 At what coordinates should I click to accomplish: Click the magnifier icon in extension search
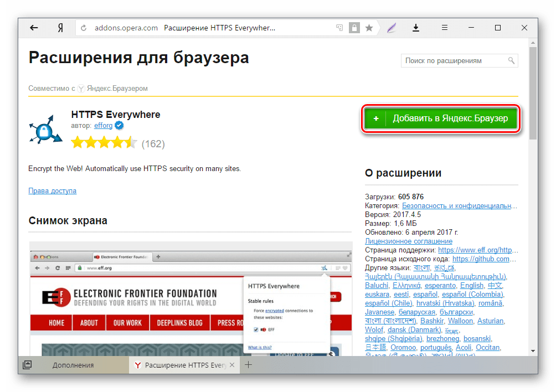(x=511, y=60)
